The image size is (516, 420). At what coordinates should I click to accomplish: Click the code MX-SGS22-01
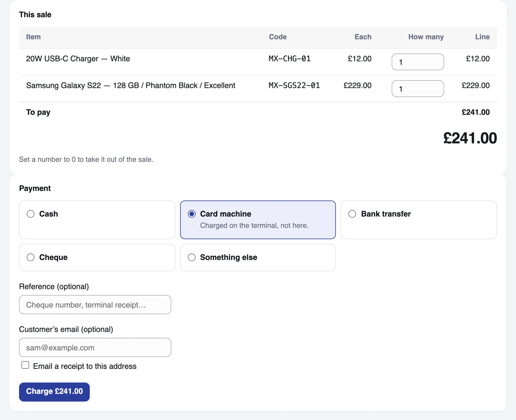[294, 85]
